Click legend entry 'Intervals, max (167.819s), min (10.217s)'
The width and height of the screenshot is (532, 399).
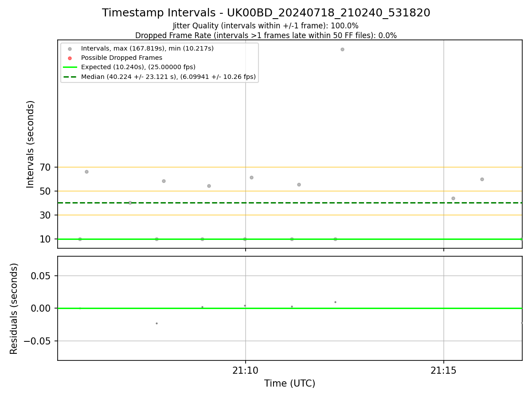click(147, 48)
